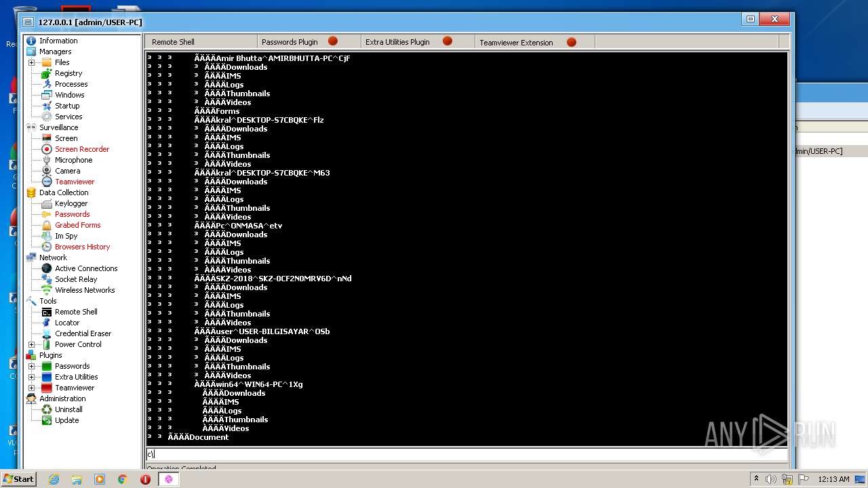Click the Screen surveillance icon

pyautogui.click(x=47, y=138)
